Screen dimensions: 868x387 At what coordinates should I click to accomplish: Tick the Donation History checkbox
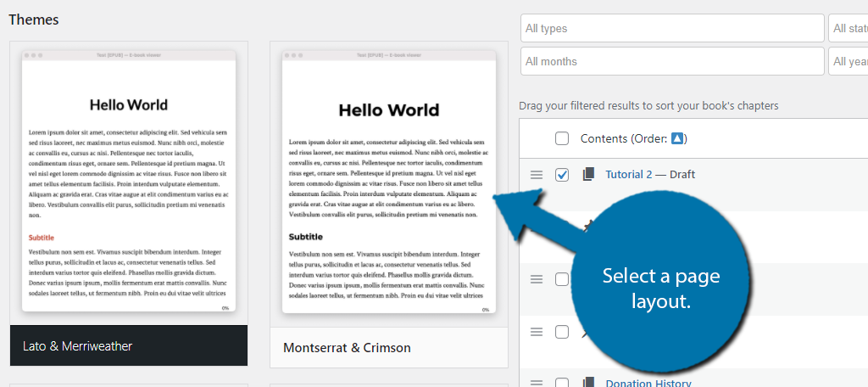562,383
